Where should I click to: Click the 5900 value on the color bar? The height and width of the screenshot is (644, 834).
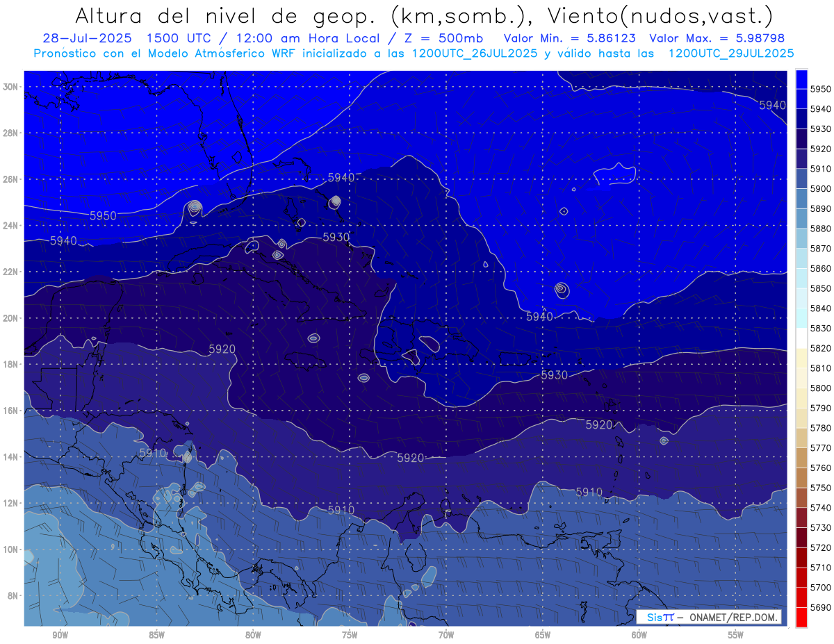(821, 188)
